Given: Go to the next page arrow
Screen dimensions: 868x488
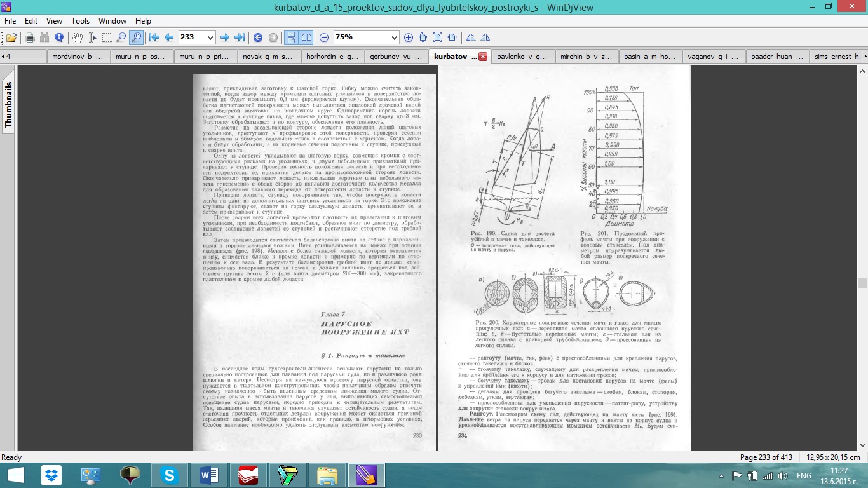Looking at the screenshot, I should 224,37.
